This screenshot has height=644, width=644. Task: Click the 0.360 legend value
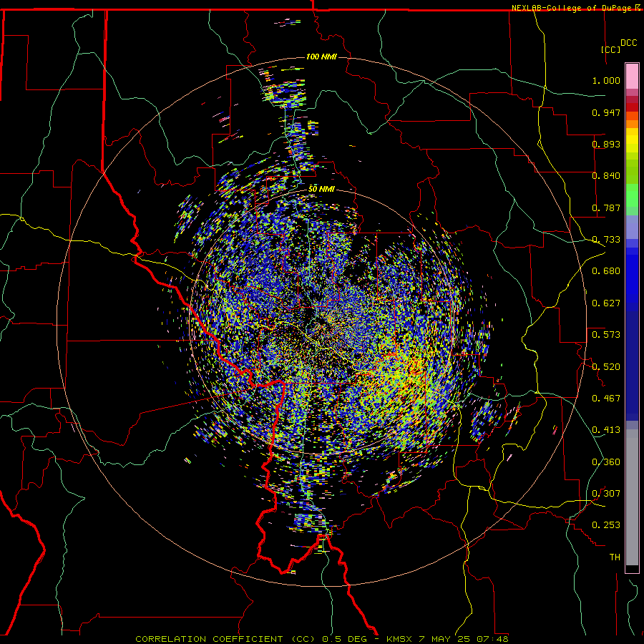point(606,462)
